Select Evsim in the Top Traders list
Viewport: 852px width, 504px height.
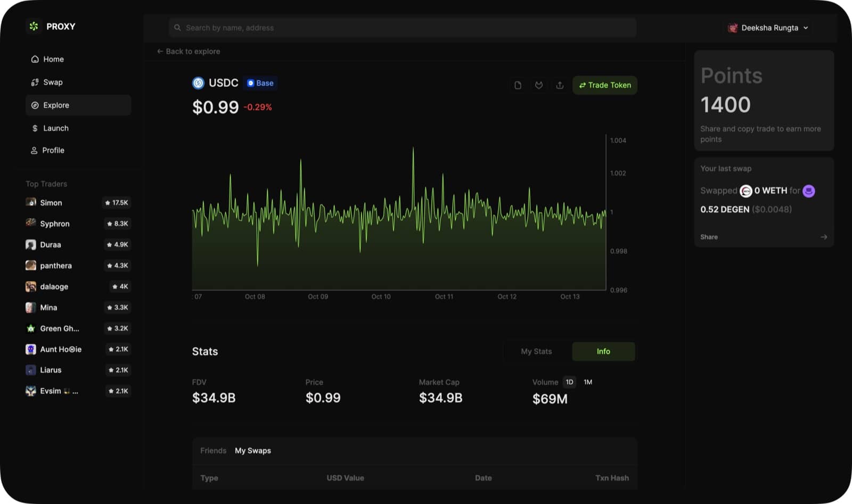[78, 391]
